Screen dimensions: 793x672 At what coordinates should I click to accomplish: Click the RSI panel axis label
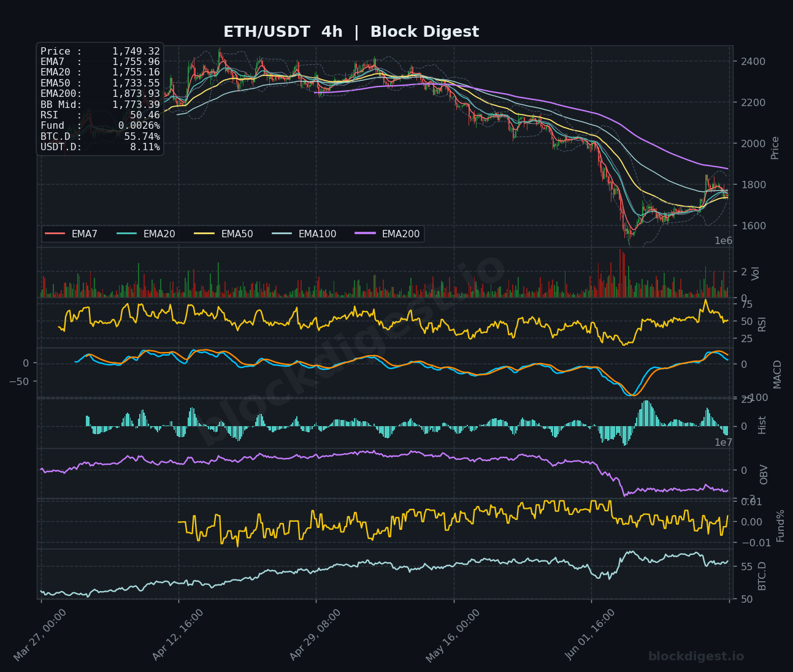point(762,324)
